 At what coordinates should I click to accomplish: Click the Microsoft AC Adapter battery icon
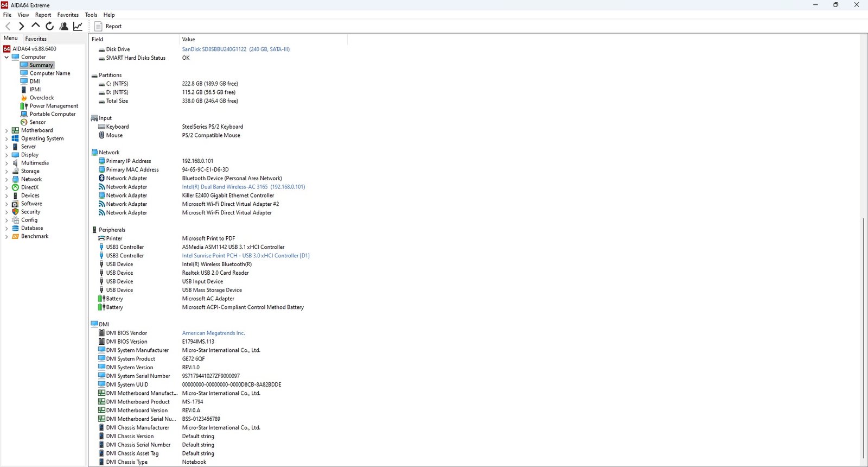click(x=101, y=299)
